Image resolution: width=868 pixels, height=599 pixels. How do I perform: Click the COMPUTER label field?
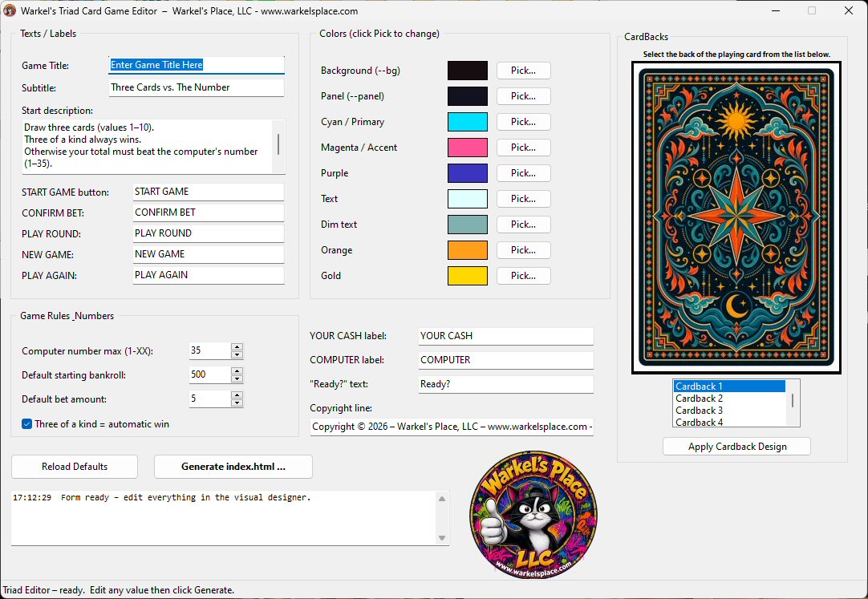pos(506,360)
